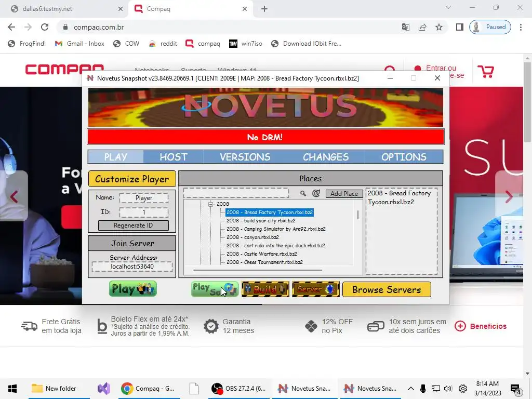
Task: Open the reddit bookmark
Action: (163, 44)
